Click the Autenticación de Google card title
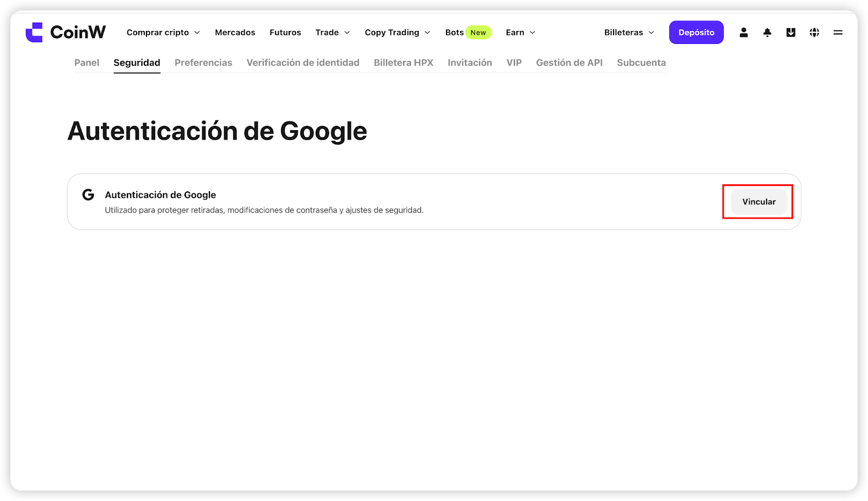 pos(161,195)
